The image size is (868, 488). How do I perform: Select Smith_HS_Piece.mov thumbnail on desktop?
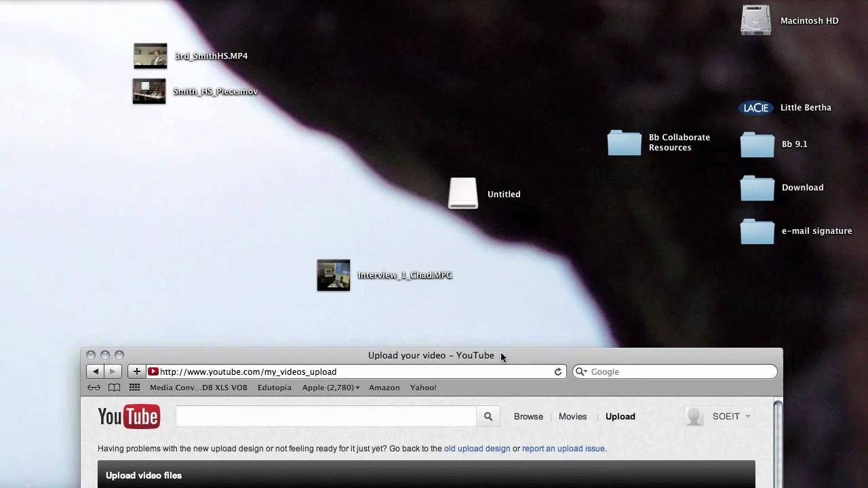[x=149, y=91]
